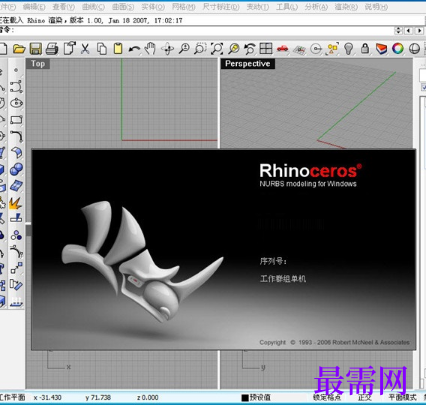Image resolution: width=426 pixels, height=412 pixels.
Task: Shade the viewport with the sphere icon
Action: point(414,49)
